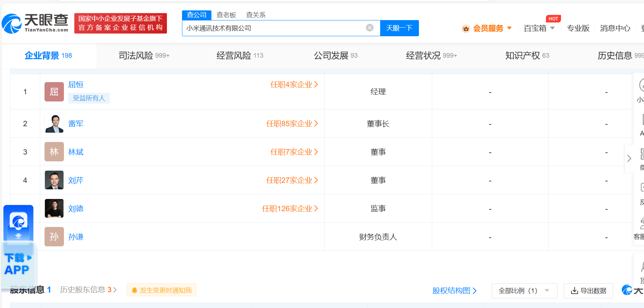Select the 知识产权 tab
The height and width of the screenshot is (308, 644).
click(527, 56)
